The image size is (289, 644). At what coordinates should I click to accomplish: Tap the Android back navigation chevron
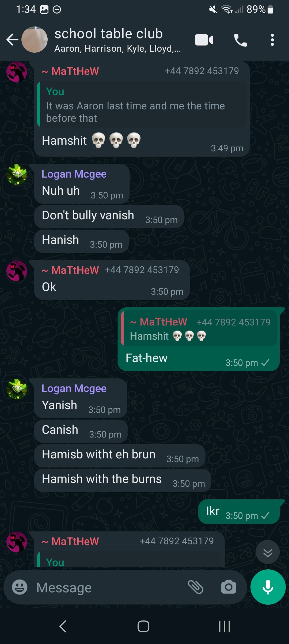pos(63,626)
